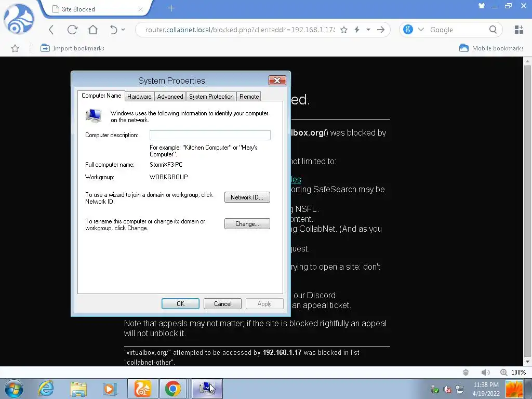Click the ad block shield icon in status bar
Viewport: 532px width, 399px height.
tap(466, 373)
